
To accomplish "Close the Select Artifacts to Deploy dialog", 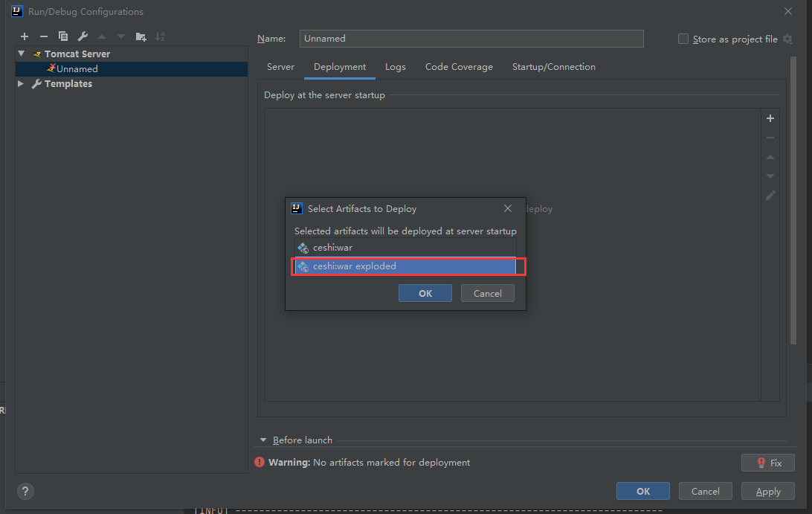I will 507,208.
